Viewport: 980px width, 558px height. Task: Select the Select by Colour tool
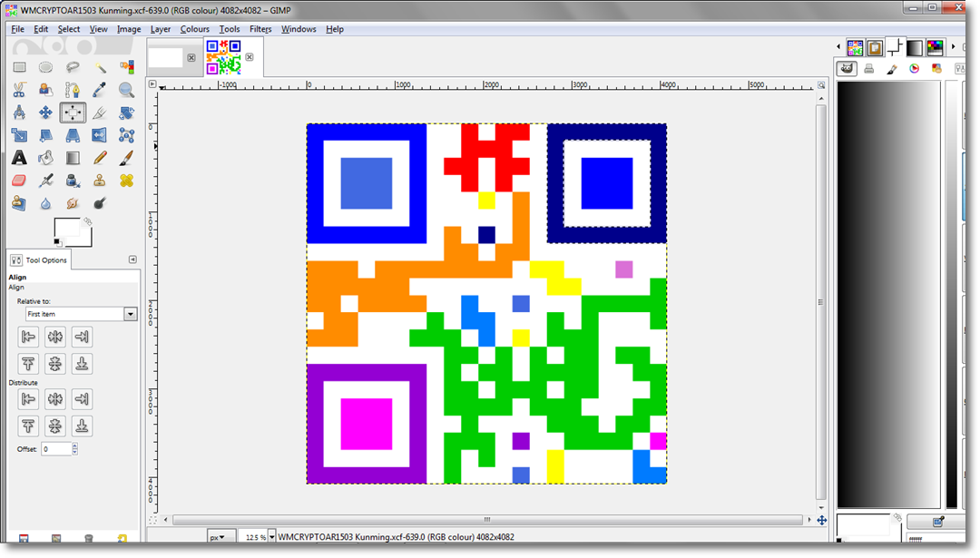126,67
